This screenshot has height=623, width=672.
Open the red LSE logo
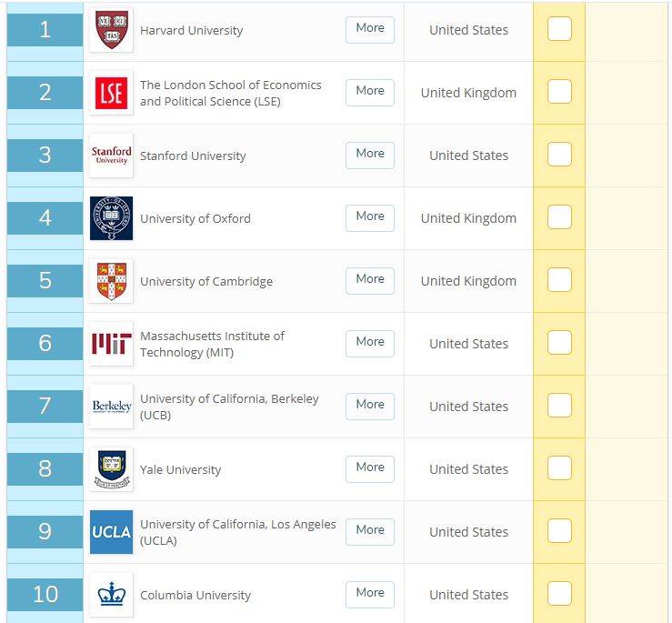point(112,93)
